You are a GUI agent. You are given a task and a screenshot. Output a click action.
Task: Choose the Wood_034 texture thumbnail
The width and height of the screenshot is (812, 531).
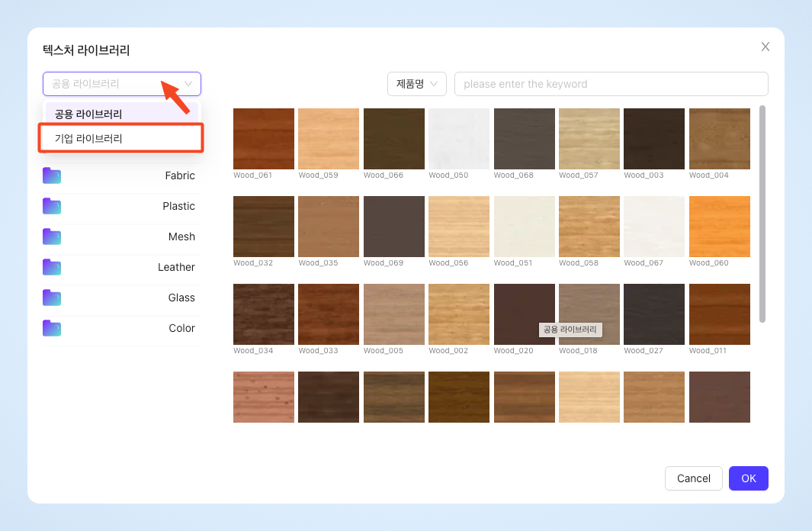(264, 314)
